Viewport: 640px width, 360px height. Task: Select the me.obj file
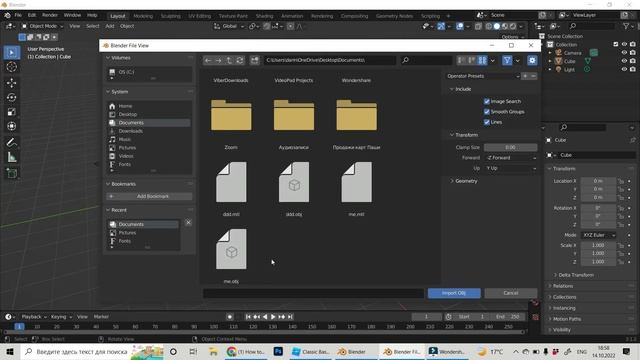coord(231,249)
